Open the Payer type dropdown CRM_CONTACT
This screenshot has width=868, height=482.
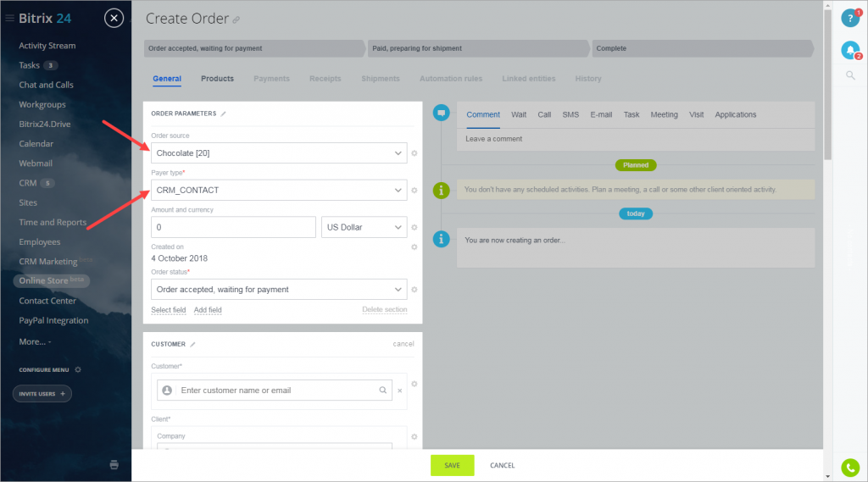point(279,191)
